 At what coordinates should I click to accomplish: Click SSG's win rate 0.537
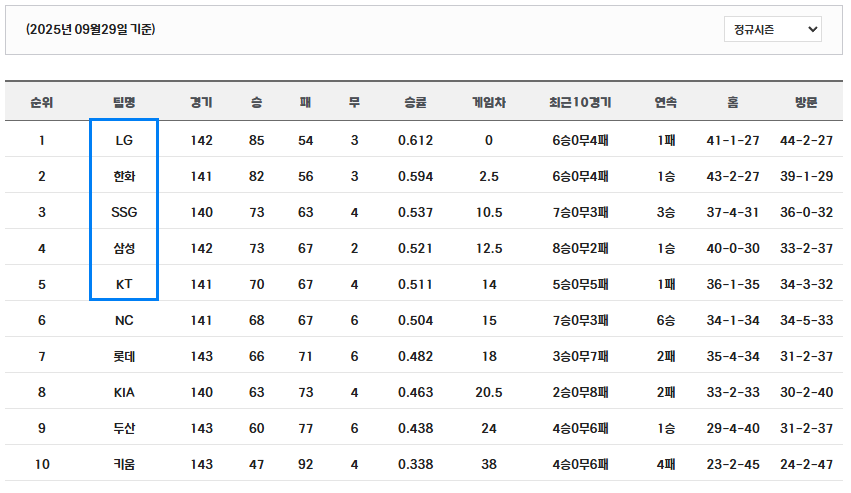click(x=415, y=212)
